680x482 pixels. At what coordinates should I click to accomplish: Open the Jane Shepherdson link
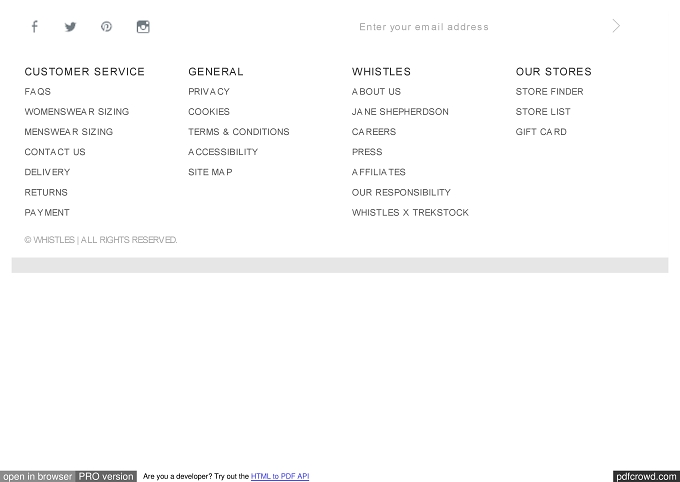tap(400, 111)
